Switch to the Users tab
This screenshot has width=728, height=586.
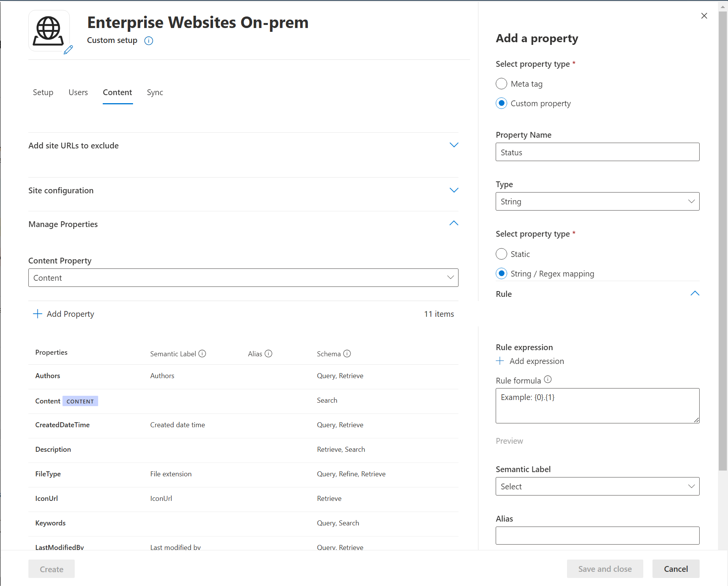point(78,92)
